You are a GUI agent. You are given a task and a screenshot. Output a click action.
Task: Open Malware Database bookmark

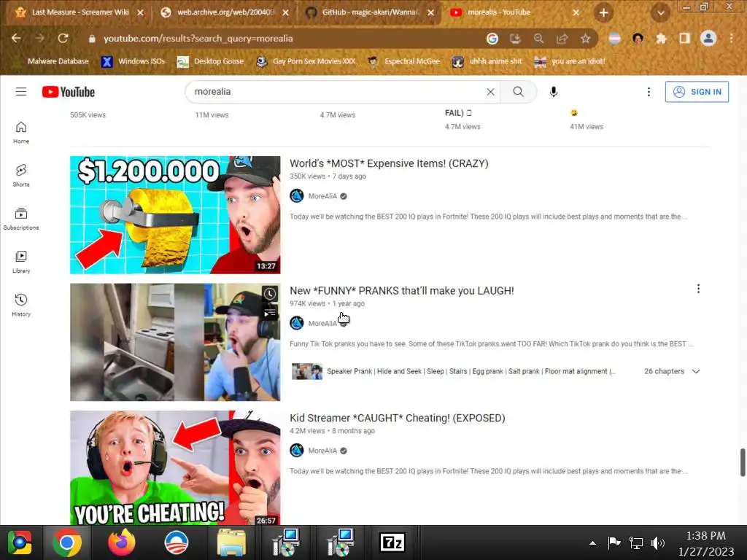tap(51, 61)
